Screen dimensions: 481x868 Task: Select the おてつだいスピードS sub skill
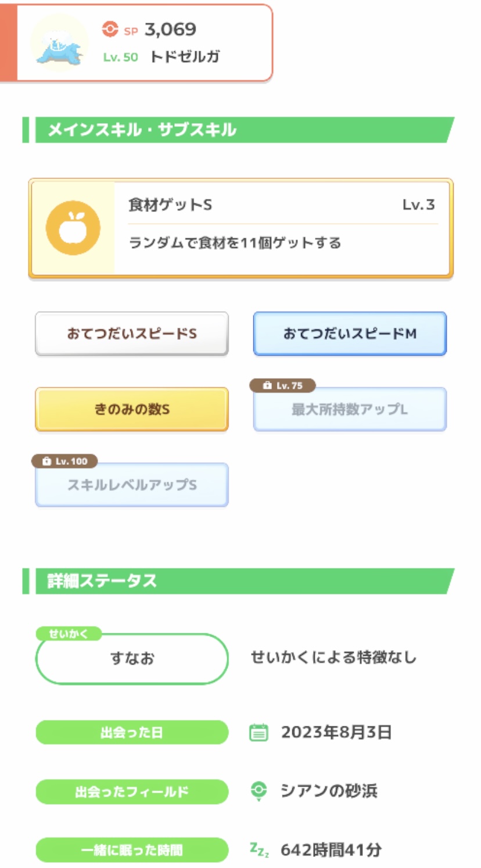(132, 334)
